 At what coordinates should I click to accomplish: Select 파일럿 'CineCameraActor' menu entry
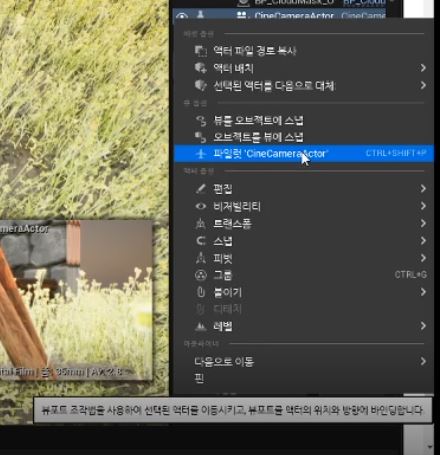[303, 154]
